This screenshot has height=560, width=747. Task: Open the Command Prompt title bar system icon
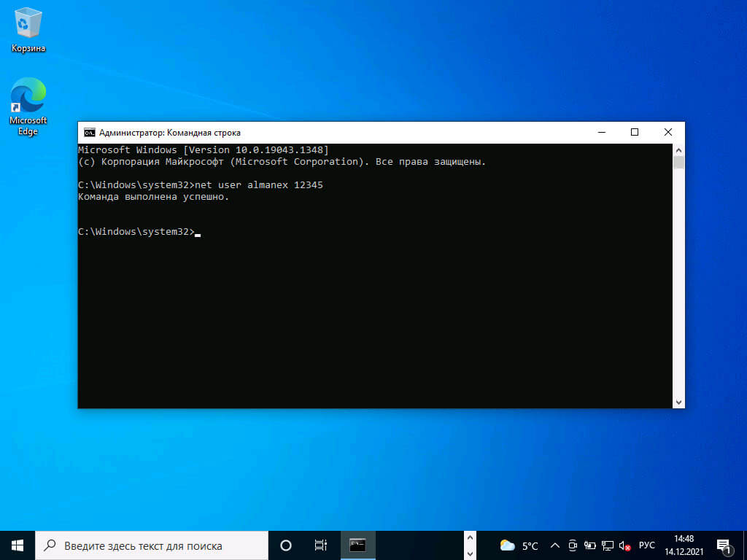(89, 133)
